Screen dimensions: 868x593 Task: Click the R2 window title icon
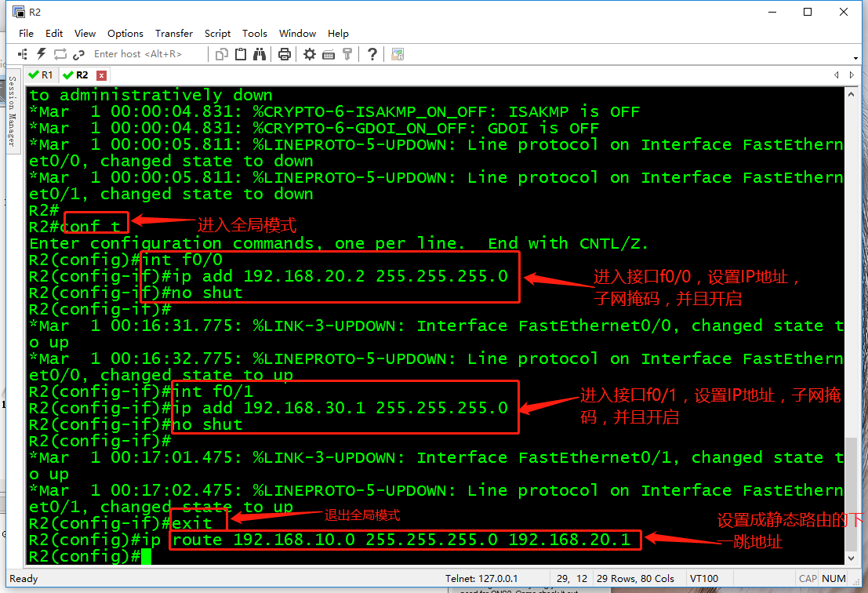[x=19, y=13]
